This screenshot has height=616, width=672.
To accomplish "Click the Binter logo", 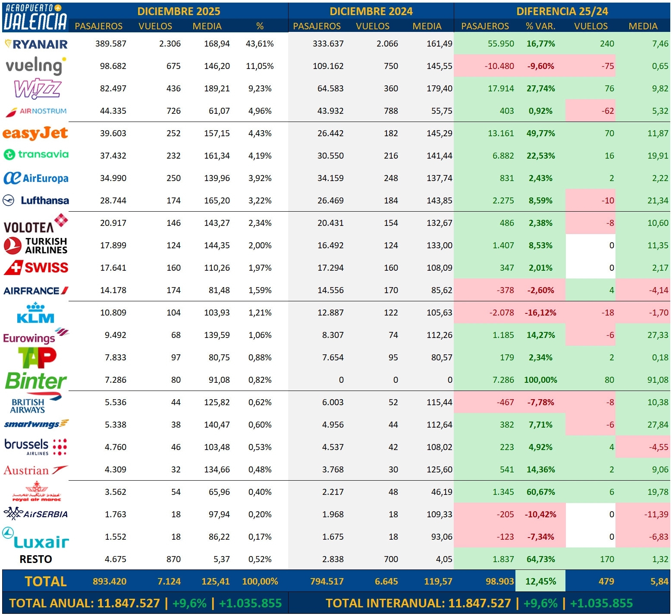I will coord(36,381).
